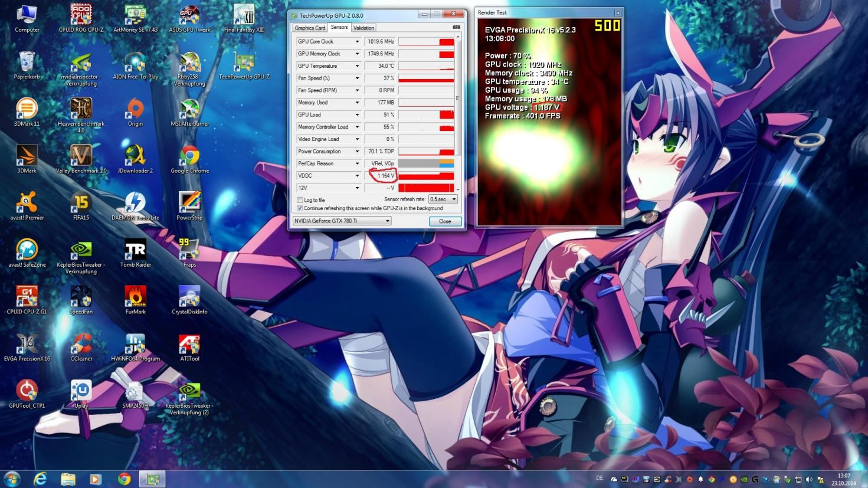868x488 pixels.
Task: Open Google Chrome desktop icon
Action: point(189,159)
